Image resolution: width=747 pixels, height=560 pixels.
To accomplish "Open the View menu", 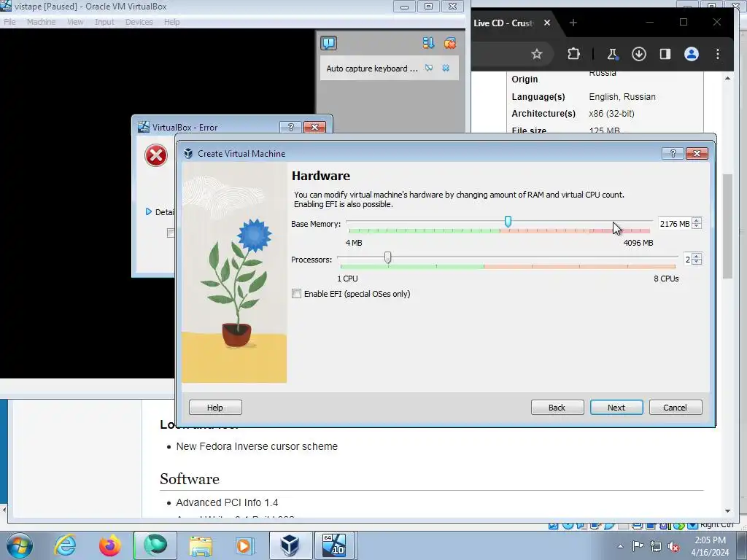I will pyautogui.click(x=75, y=22).
